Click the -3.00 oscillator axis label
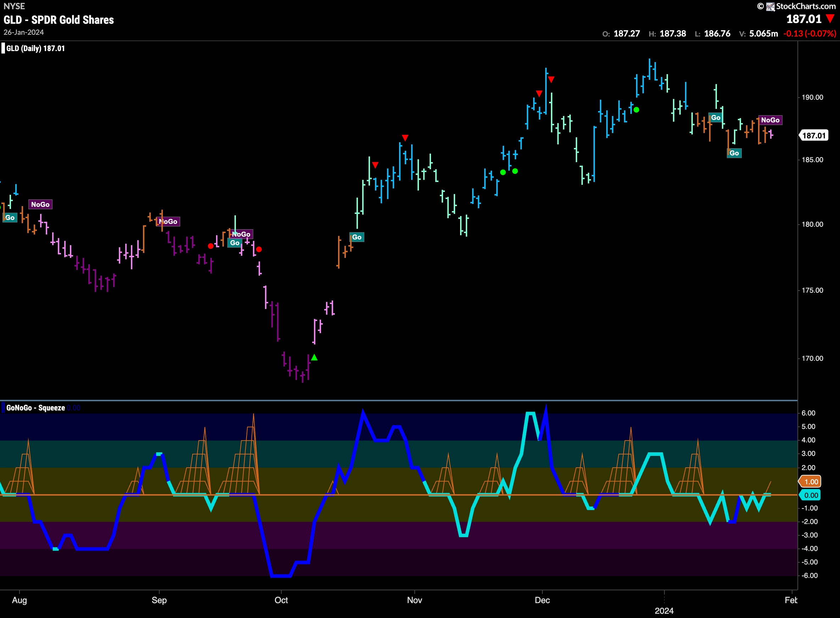Viewport: 840px width, 618px height. coord(809,535)
